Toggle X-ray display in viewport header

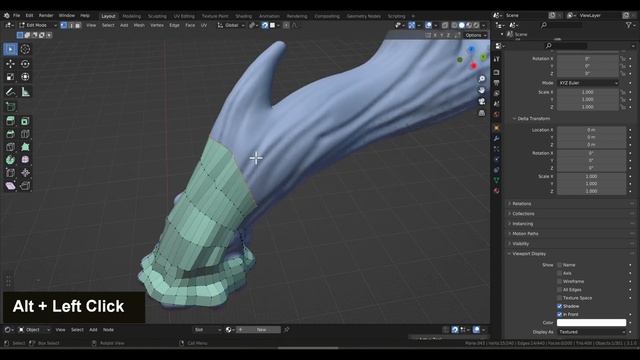coord(445,25)
